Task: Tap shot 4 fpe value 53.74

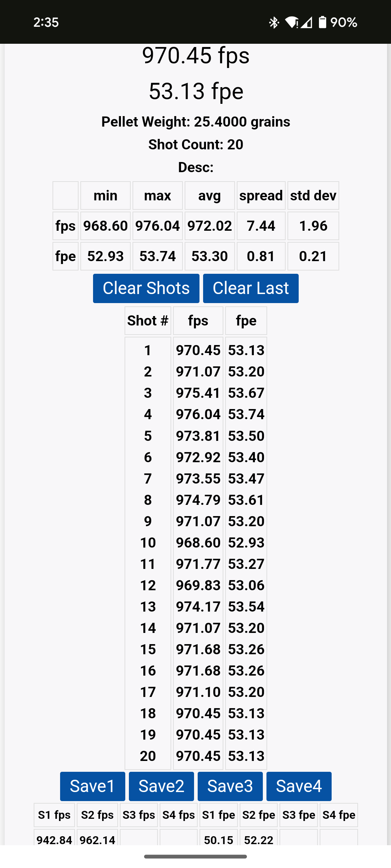Action: click(x=246, y=414)
